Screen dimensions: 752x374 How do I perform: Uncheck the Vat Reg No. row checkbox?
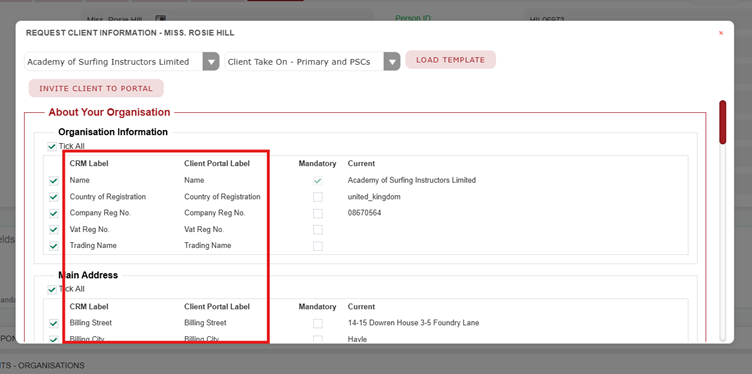pyautogui.click(x=54, y=230)
